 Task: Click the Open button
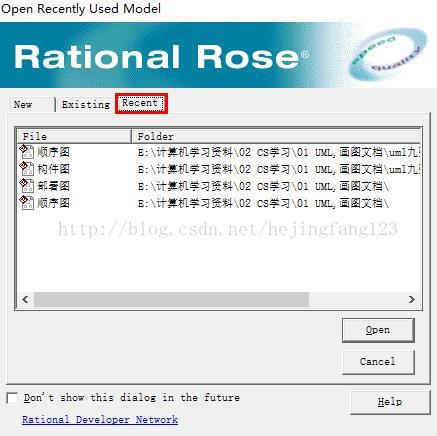tap(378, 330)
